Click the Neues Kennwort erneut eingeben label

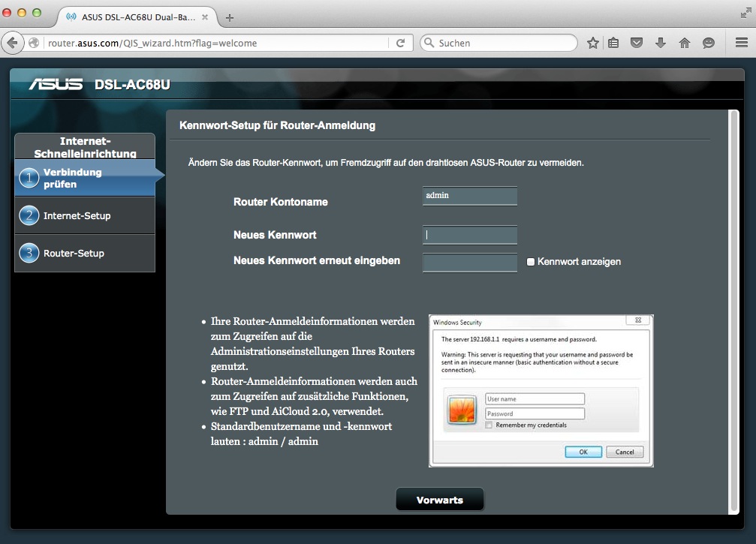[317, 260]
